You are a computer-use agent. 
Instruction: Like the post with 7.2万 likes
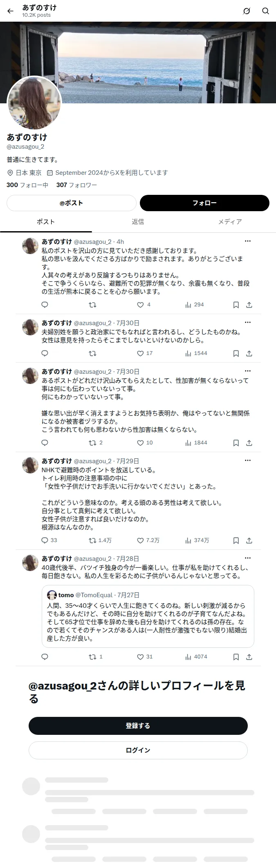148,540
